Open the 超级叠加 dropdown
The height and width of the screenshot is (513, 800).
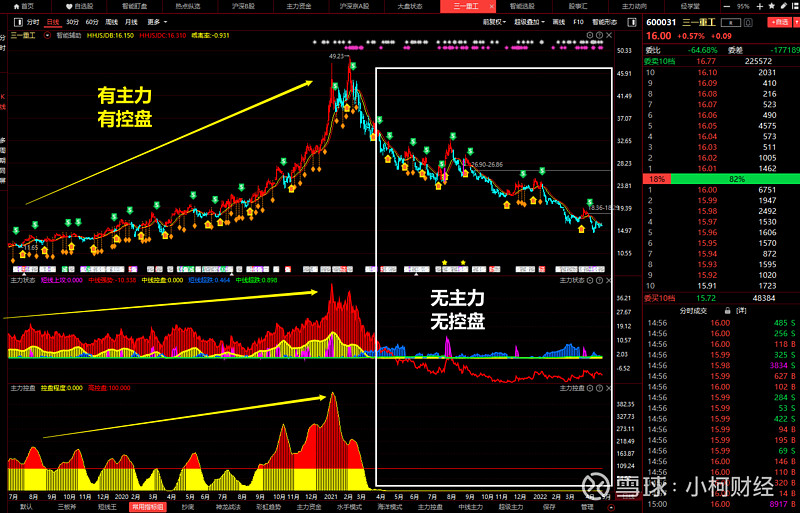tap(529, 22)
